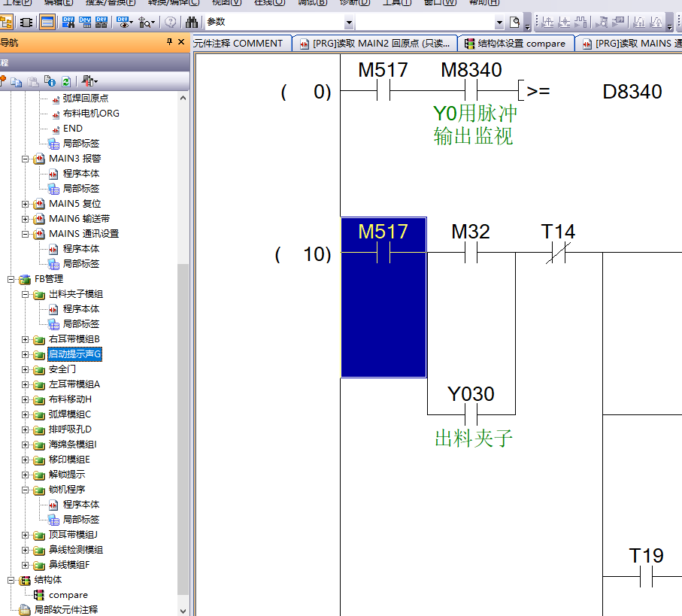Click the binoculars find icon in toolbar
682x616 pixels.
coord(192,22)
